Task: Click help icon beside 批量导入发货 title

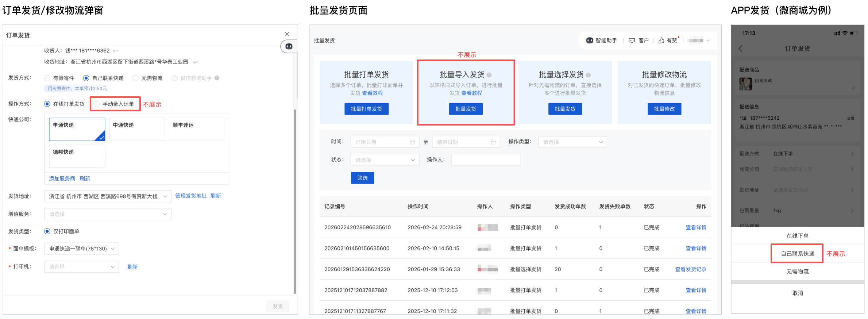Action: point(489,75)
